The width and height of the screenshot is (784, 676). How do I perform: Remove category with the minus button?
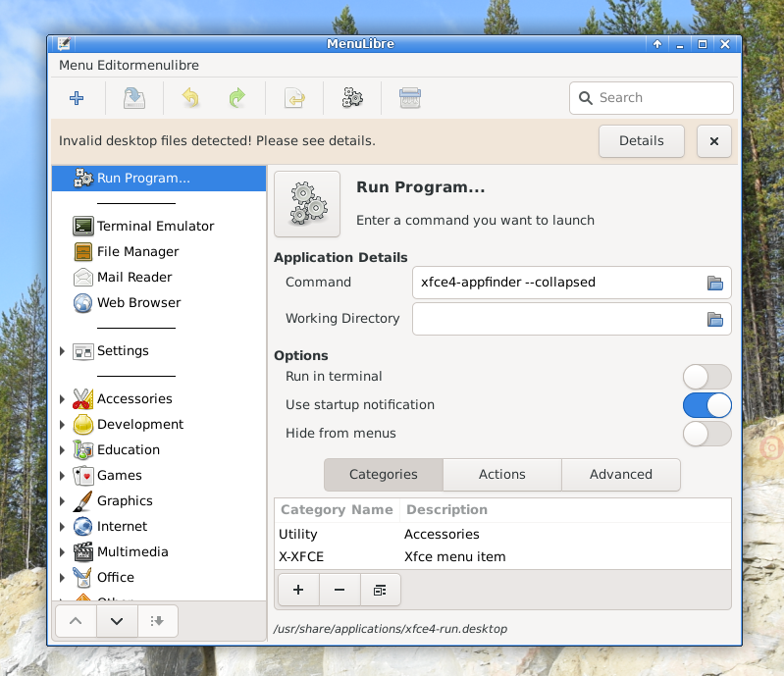pos(340,590)
